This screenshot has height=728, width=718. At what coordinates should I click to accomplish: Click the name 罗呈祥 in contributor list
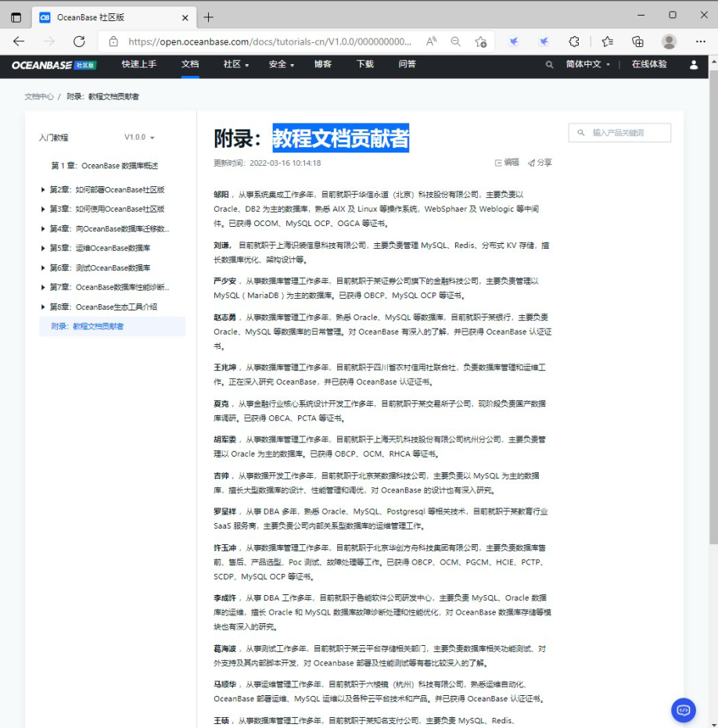coord(224,511)
